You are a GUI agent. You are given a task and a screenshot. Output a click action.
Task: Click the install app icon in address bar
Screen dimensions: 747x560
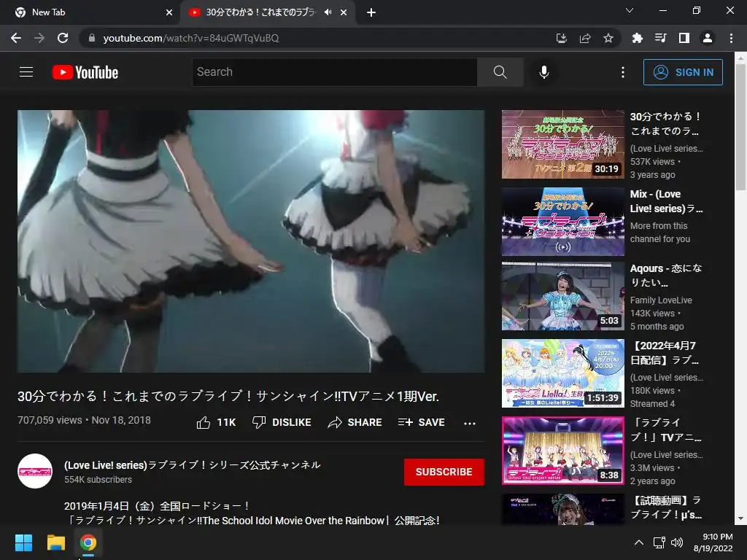[x=561, y=38]
